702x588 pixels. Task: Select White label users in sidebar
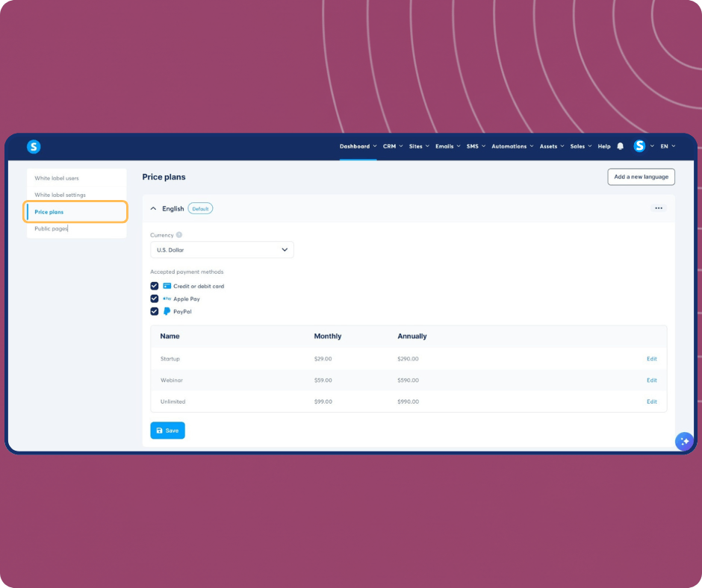(57, 178)
